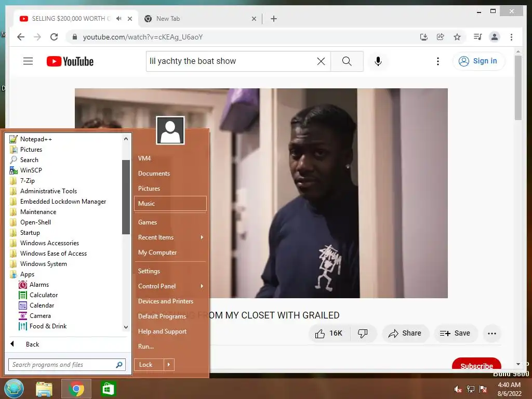Click the programs list scrollbar thumb
Viewport: 532px width, 399px height.
tap(126, 197)
